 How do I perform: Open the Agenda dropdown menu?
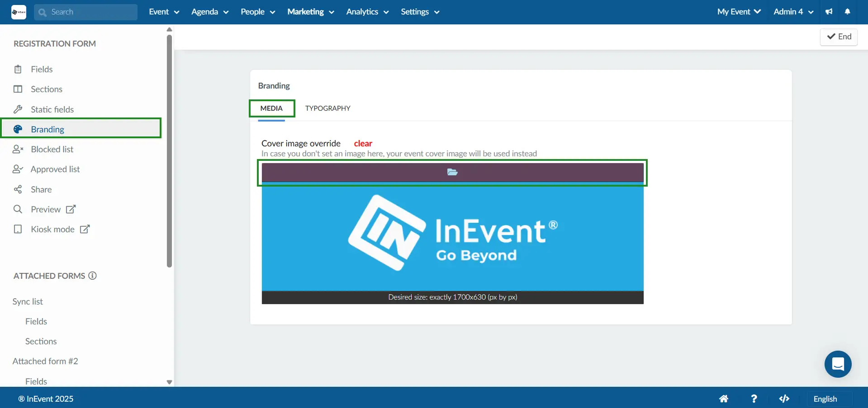210,12
